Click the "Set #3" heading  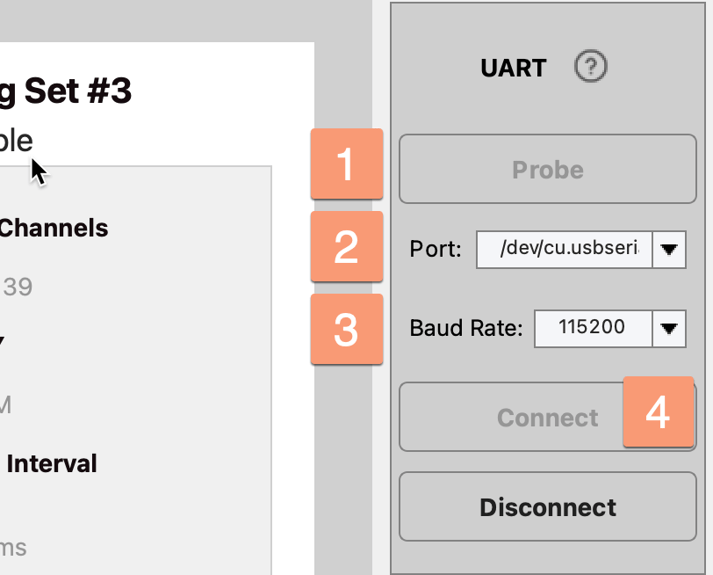(x=76, y=90)
